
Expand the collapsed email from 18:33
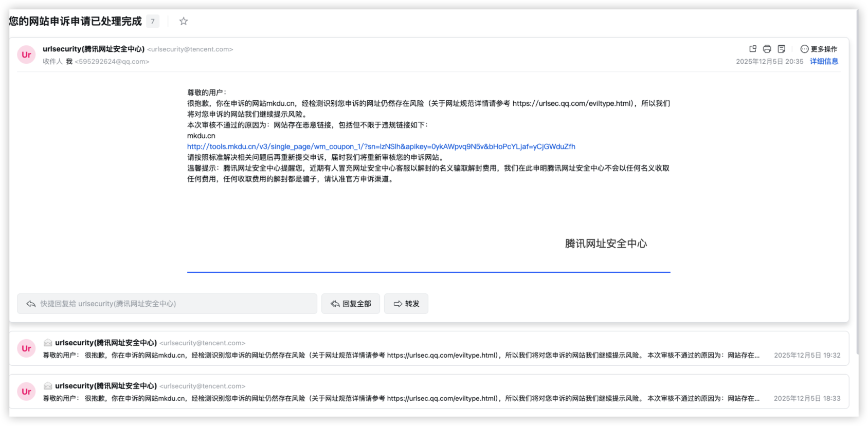click(429, 392)
